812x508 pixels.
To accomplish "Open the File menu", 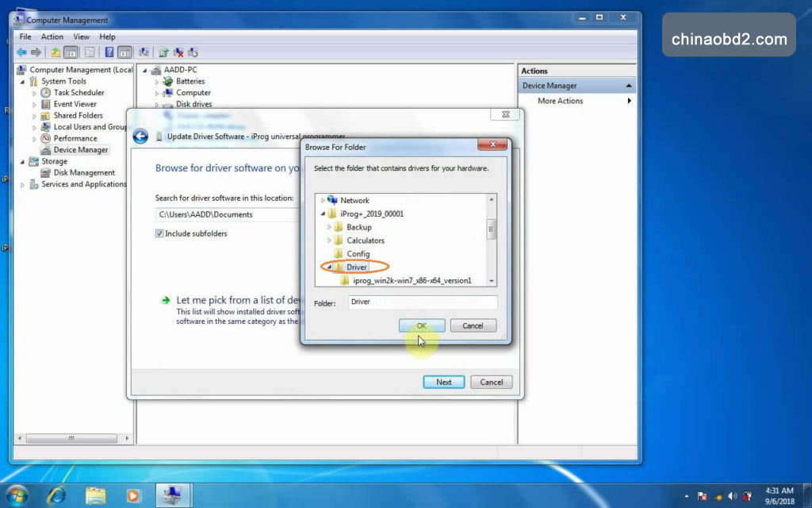I will pos(25,37).
